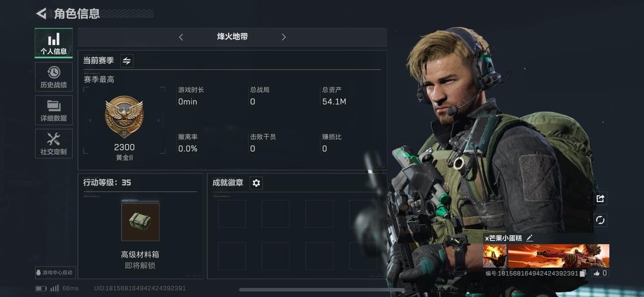This screenshot has height=297, width=644.
Task: Click the player avatar image
Action: pyautogui.click(x=495, y=256)
